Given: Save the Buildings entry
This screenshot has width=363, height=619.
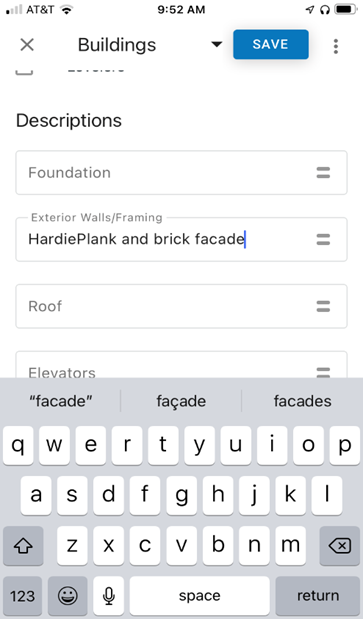Looking at the screenshot, I should [x=271, y=44].
